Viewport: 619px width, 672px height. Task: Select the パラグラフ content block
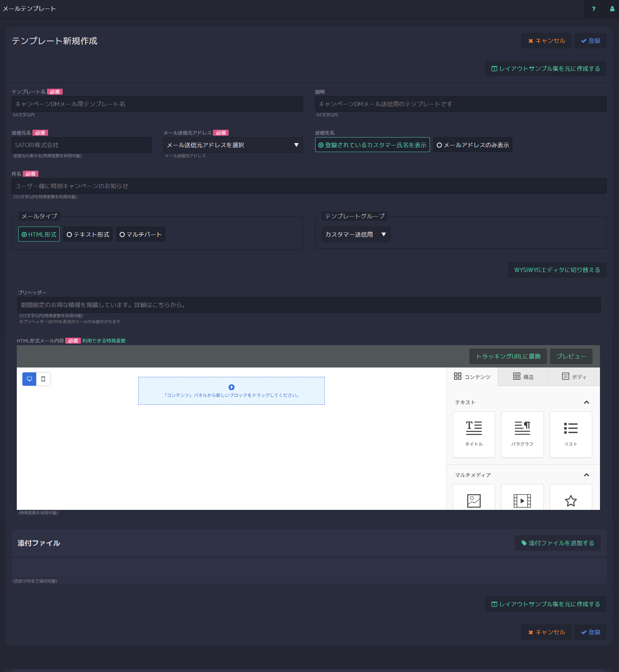522,434
